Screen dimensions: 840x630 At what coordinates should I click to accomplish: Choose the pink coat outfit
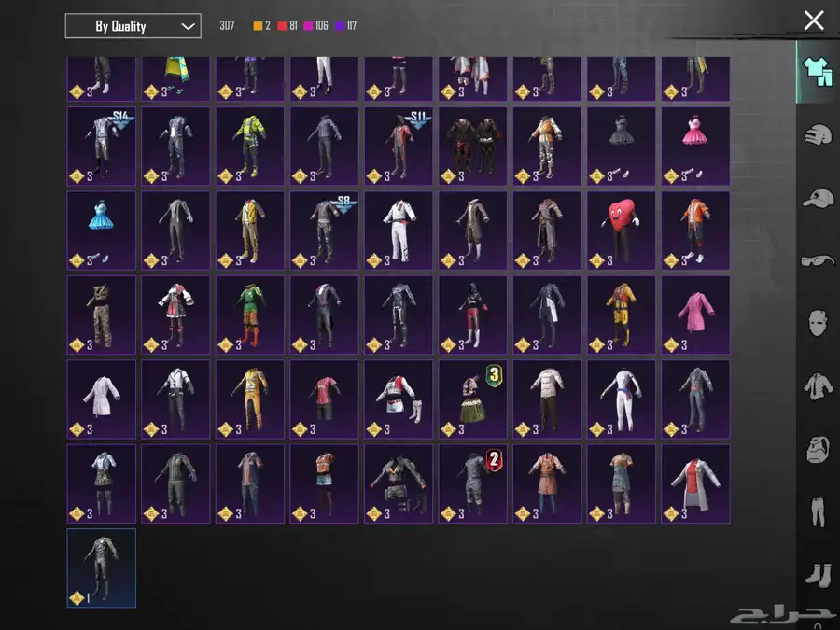pos(695,315)
